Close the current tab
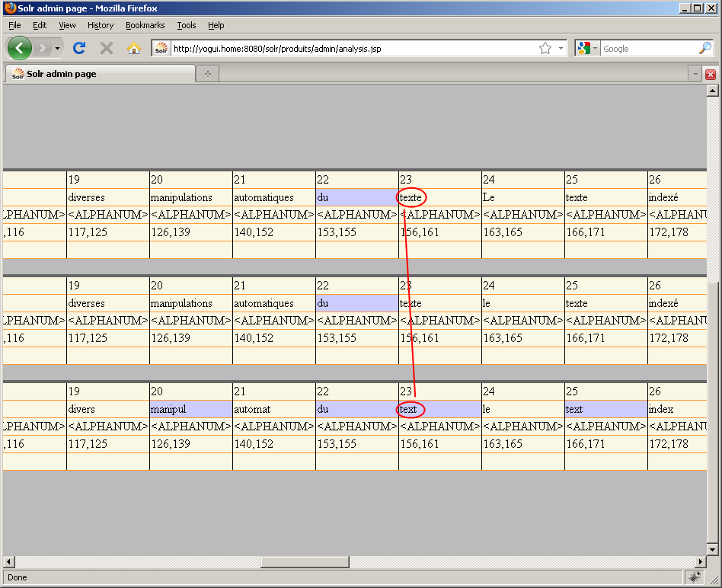This screenshot has height=588, width=722. click(711, 74)
